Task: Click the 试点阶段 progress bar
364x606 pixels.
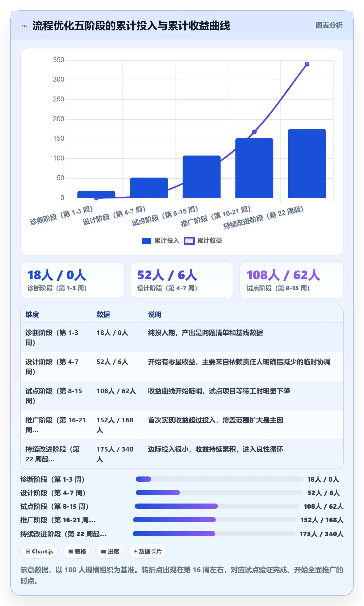Action: point(217,506)
